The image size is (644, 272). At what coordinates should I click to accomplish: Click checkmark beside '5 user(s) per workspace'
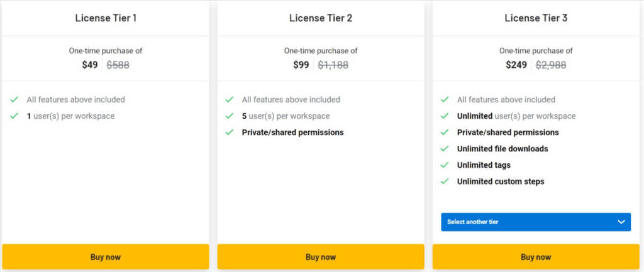pos(229,116)
